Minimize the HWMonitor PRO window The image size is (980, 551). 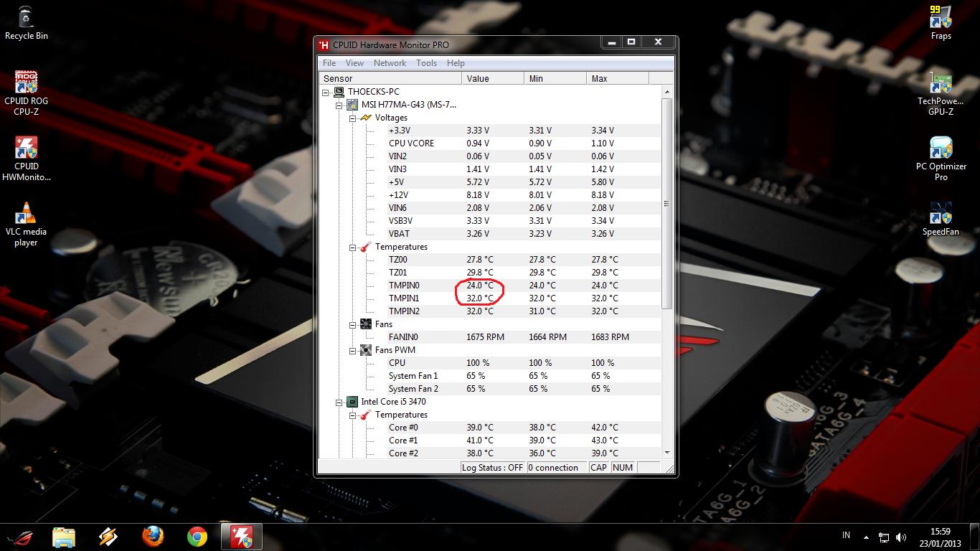click(x=612, y=42)
